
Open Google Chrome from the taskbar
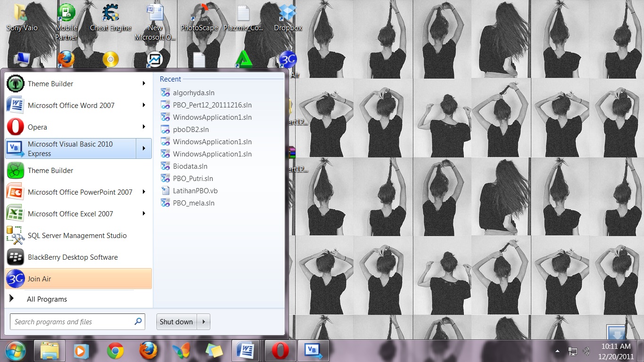tap(115, 351)
